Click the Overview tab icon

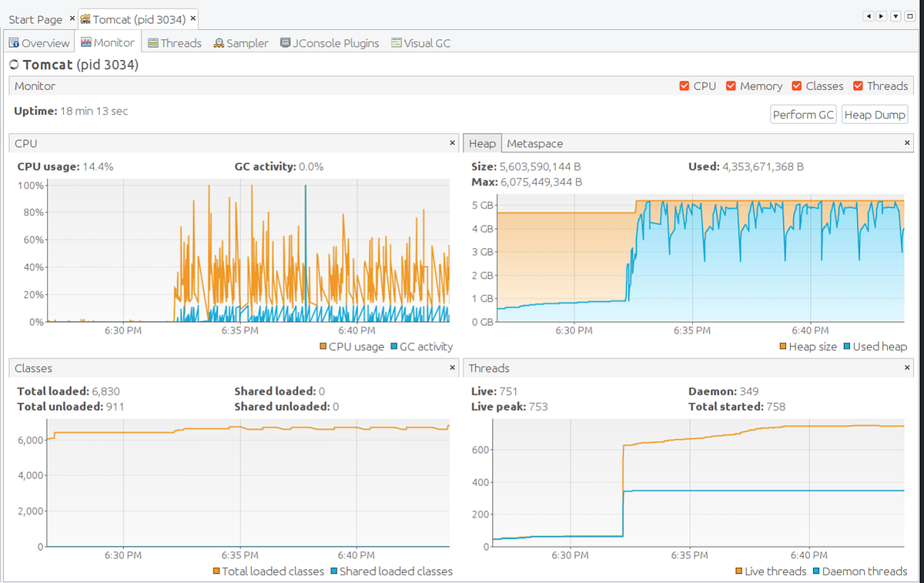pos(13,43)
